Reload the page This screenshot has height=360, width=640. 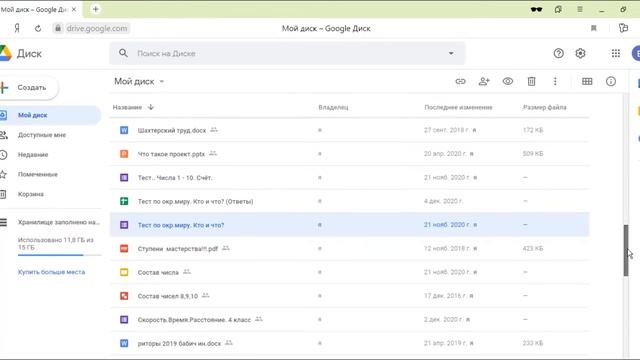coord(38,28)
